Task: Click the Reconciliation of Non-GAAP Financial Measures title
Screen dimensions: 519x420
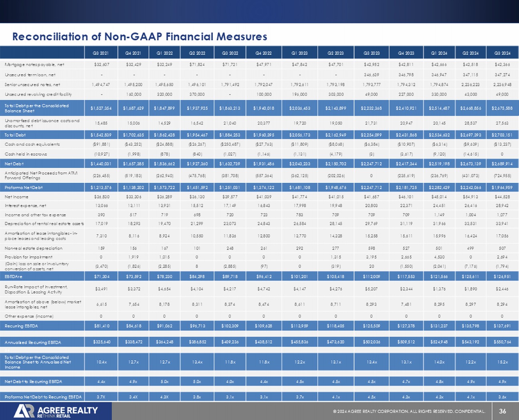Action: pos(140,37)
